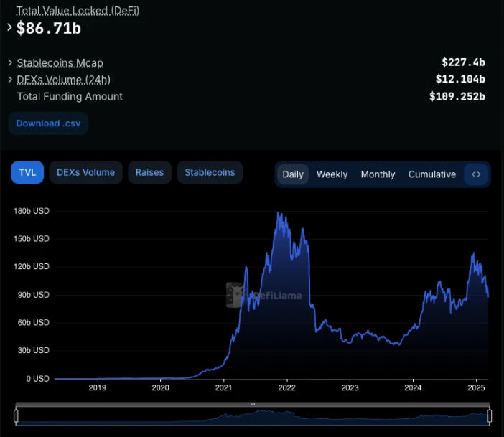Expand the Stablecoins Mcap row
504x437 pixels.
pyautogui.click(x=10, y=62)
